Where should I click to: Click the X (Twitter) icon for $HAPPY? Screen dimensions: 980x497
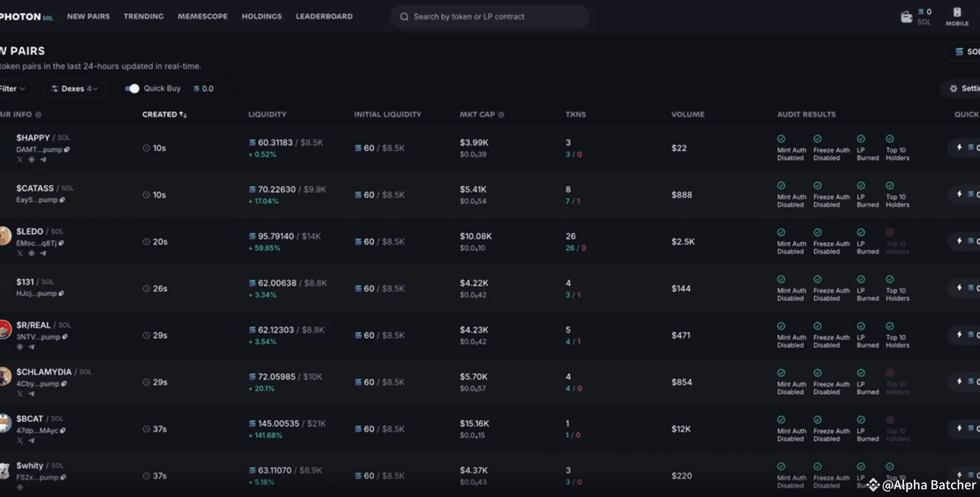[x=19, y=160]
